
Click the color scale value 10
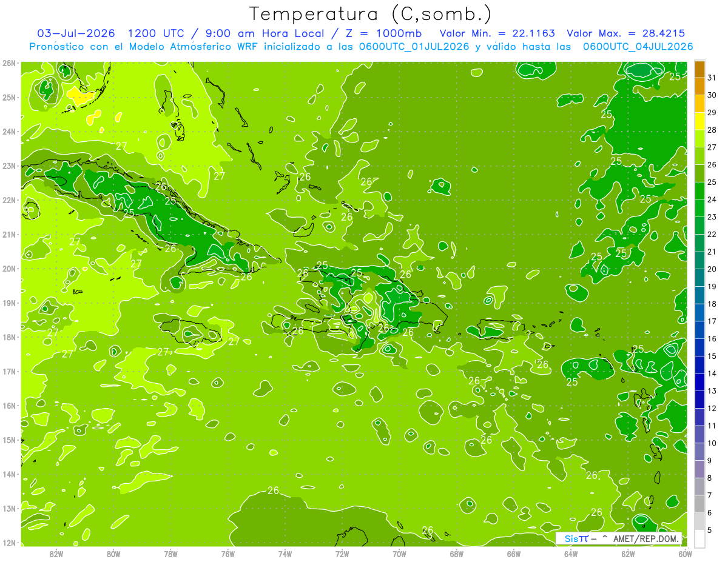(x=712, y=443)
